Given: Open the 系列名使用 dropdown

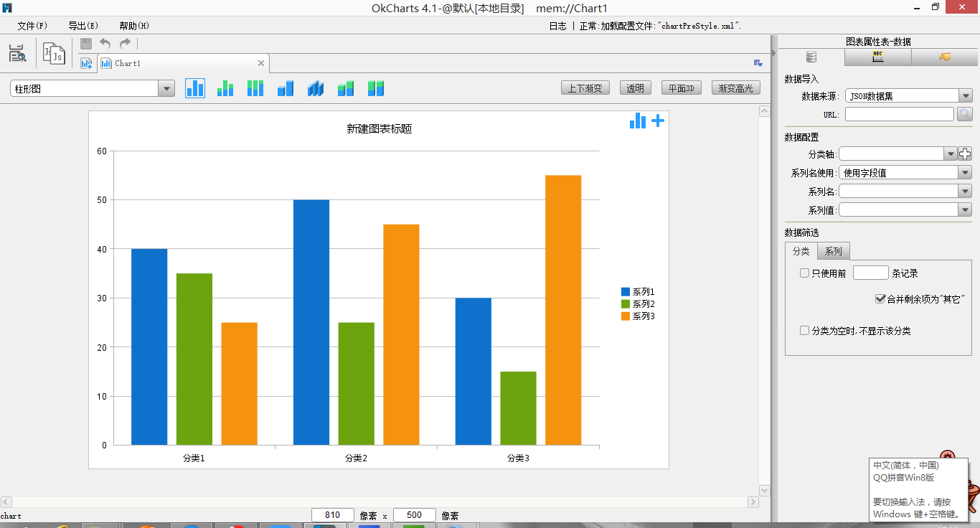Looking at the screenshot, I should (x=965, y=172).
